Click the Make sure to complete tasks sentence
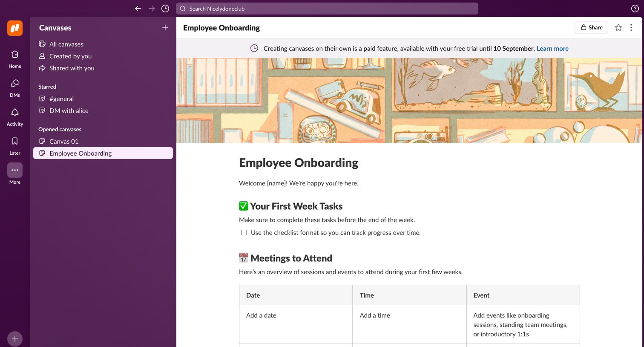 tap(327, 220)
